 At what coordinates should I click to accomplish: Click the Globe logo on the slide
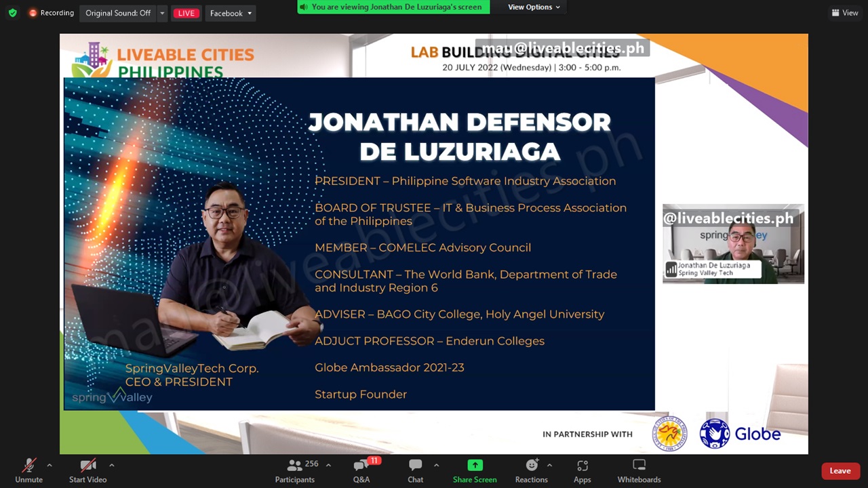point(741,434)
